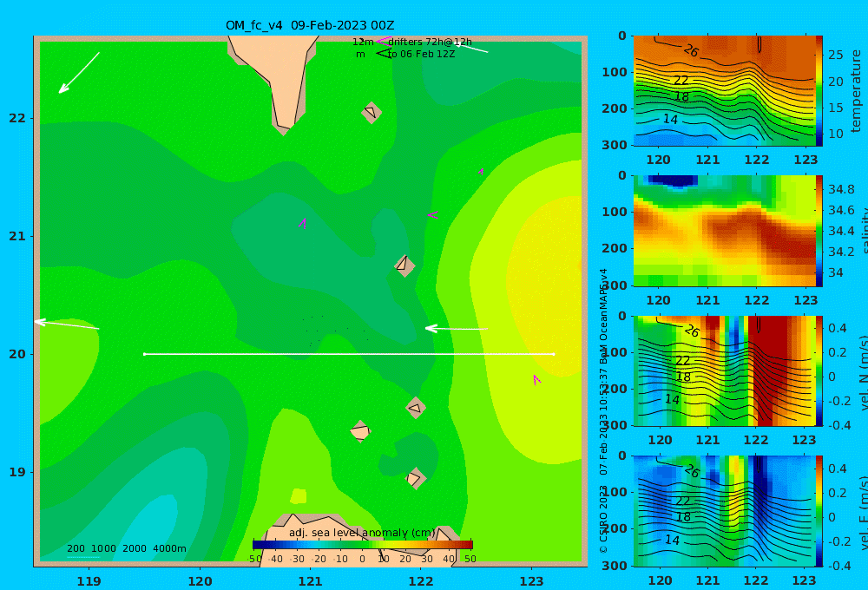Click latitude tick label 22 on main map
868x590 pixels.
17,118
